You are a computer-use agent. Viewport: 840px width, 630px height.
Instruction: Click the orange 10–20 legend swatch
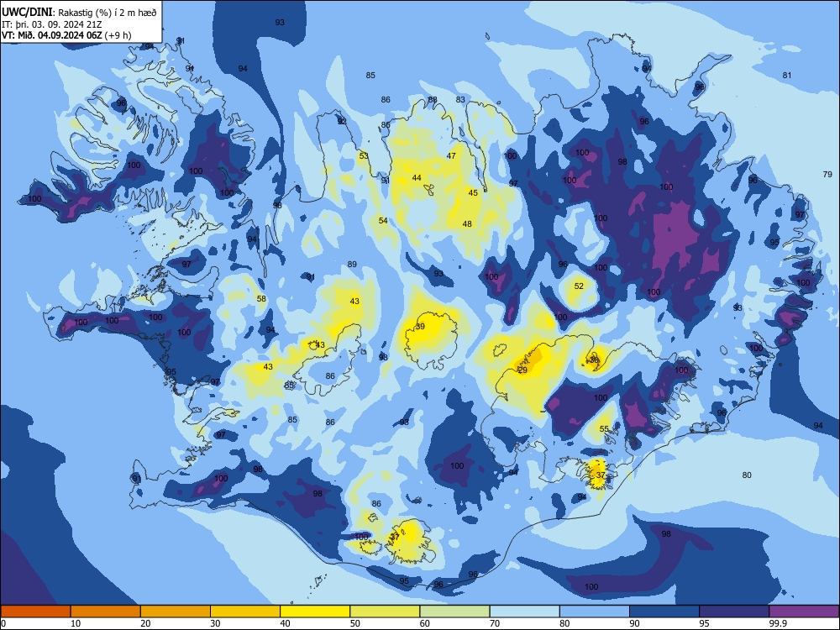point(106,612)
